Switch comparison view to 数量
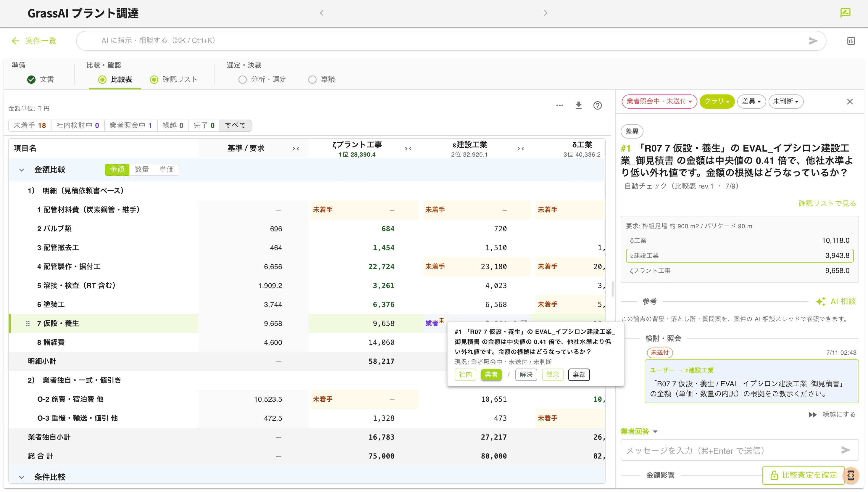This screenshot has height=492, width=868. tap(141, 170)
